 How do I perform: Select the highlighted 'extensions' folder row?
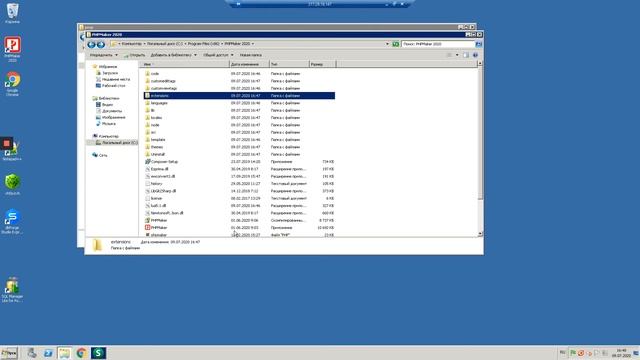point(239,96)
